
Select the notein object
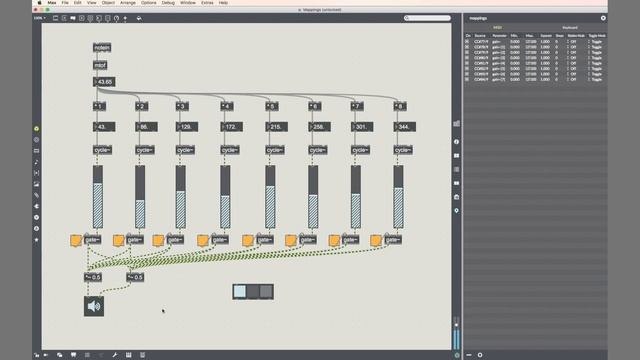point(102,48)
